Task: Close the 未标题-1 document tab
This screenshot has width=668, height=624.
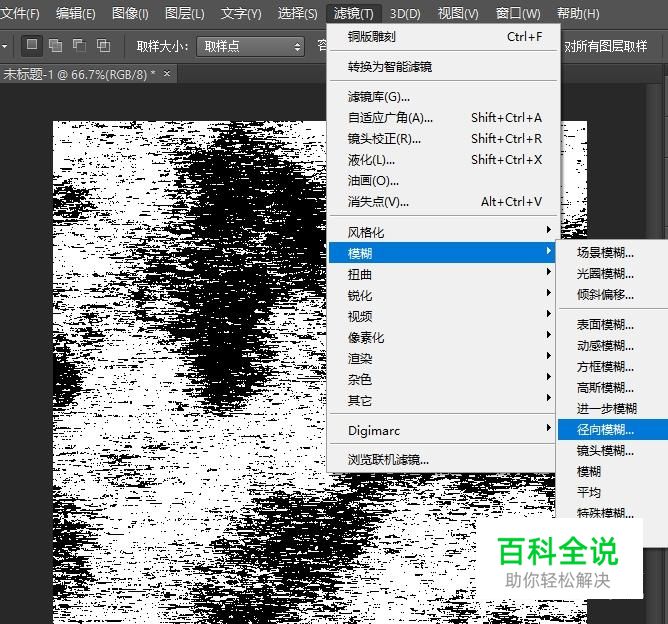Action: coord(167,73)
